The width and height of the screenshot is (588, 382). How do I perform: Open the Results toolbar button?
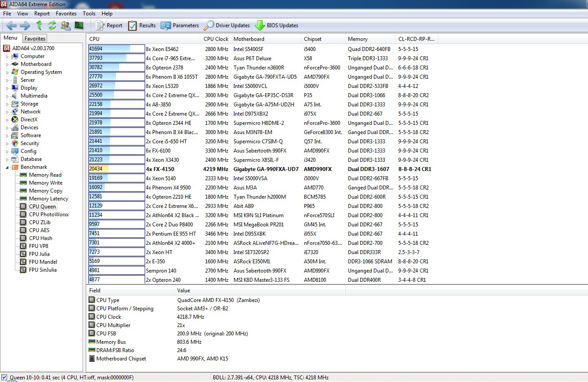[142, 25]
